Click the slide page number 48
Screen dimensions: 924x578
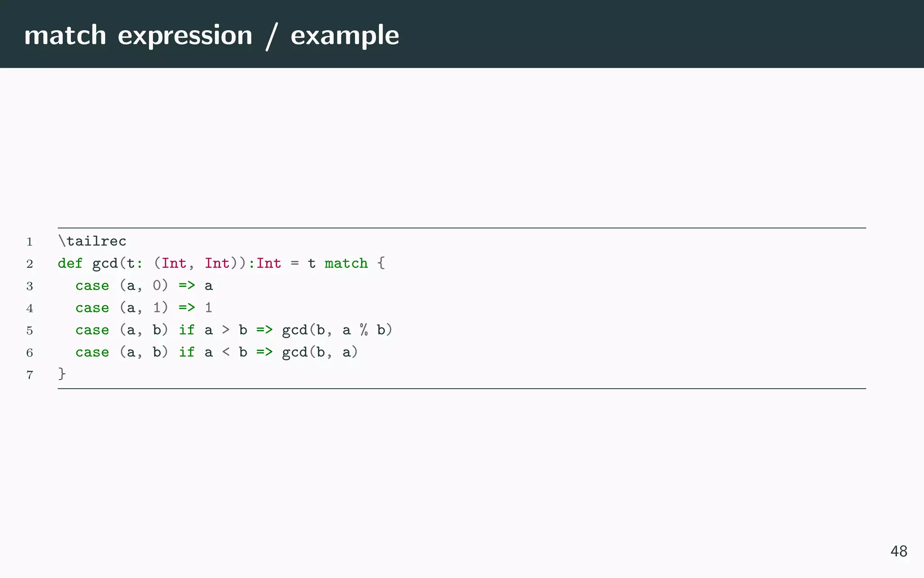[898, 551]
